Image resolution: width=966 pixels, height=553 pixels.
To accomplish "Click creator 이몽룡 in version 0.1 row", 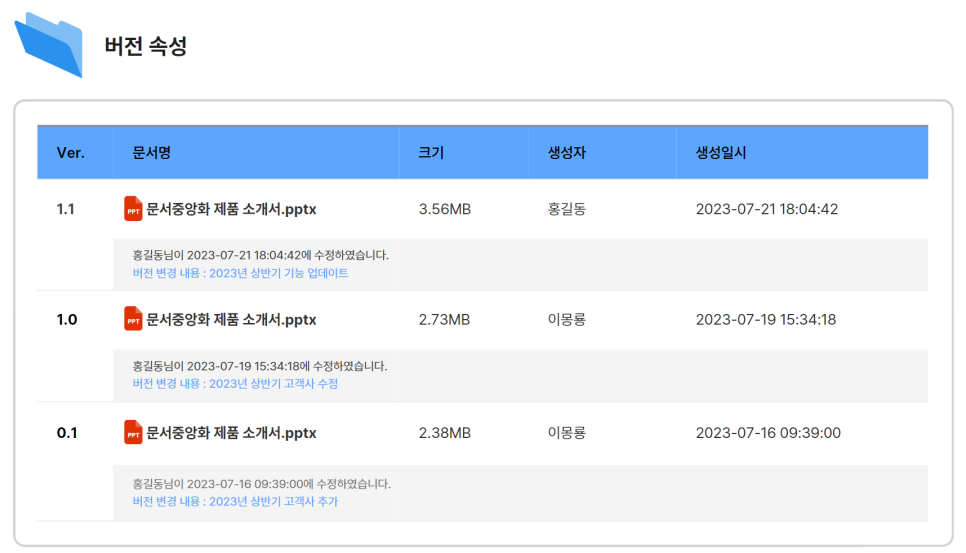I will tap(567, 433).
